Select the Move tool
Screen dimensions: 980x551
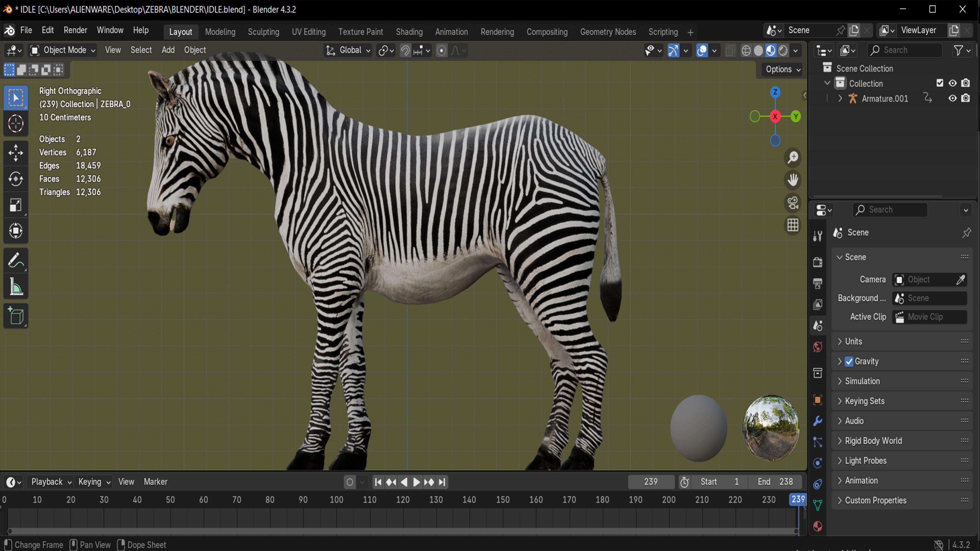[x=16, y=153]
